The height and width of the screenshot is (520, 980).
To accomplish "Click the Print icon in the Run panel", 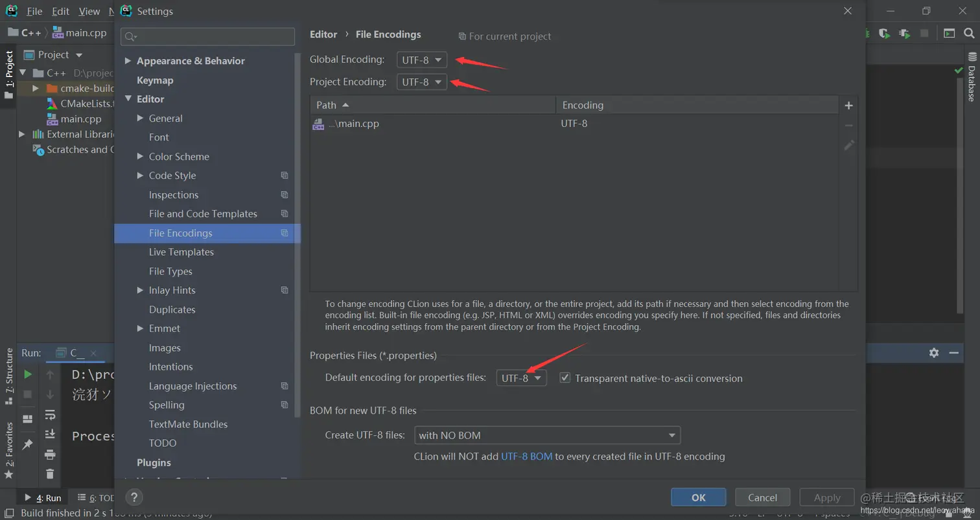I will click(50, 455).
